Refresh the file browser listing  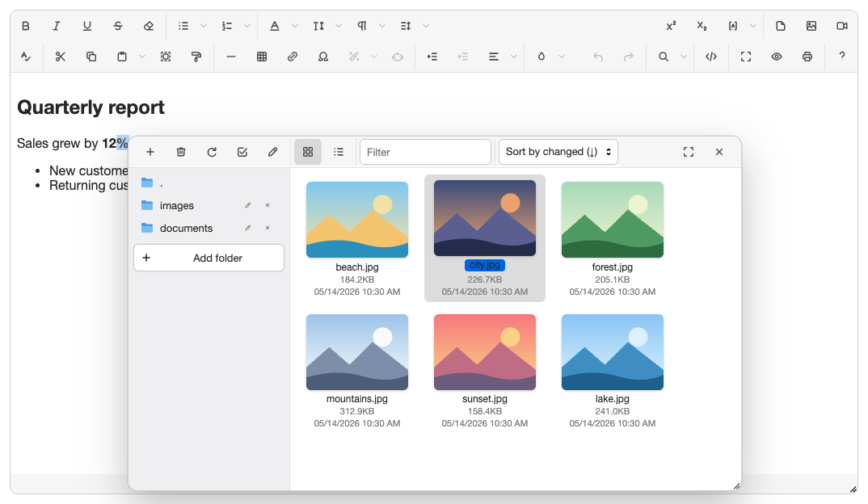click(x=212, y=152)
